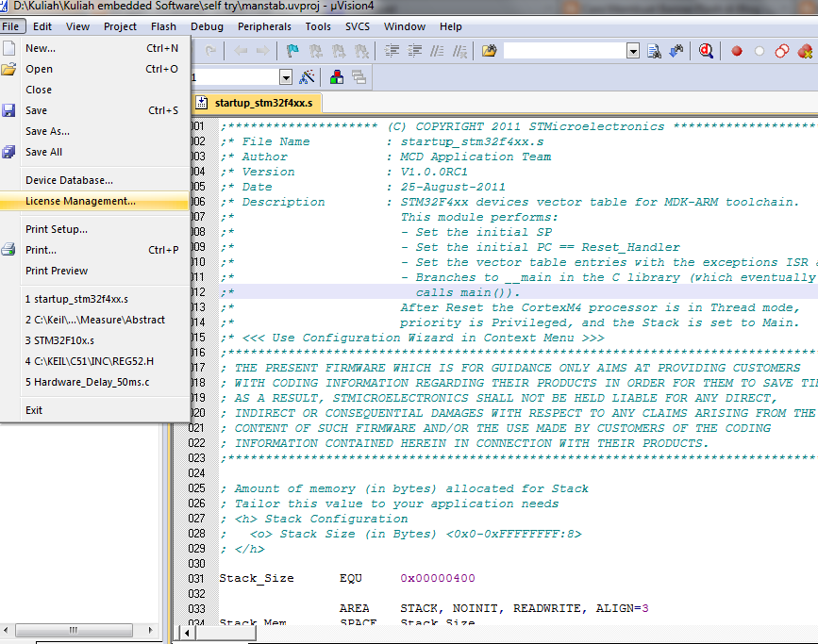Image resolution: width=818 pixels, height=644 pixels.
Task: Click Navigate Backwards arrow icon
Action: click(x=241, y=51)
